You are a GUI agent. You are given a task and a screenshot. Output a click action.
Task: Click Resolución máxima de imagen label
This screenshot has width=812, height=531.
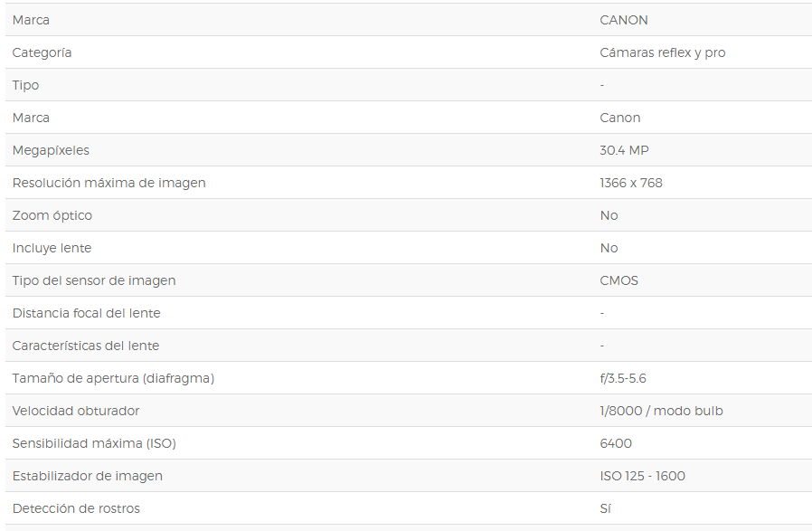109,184
